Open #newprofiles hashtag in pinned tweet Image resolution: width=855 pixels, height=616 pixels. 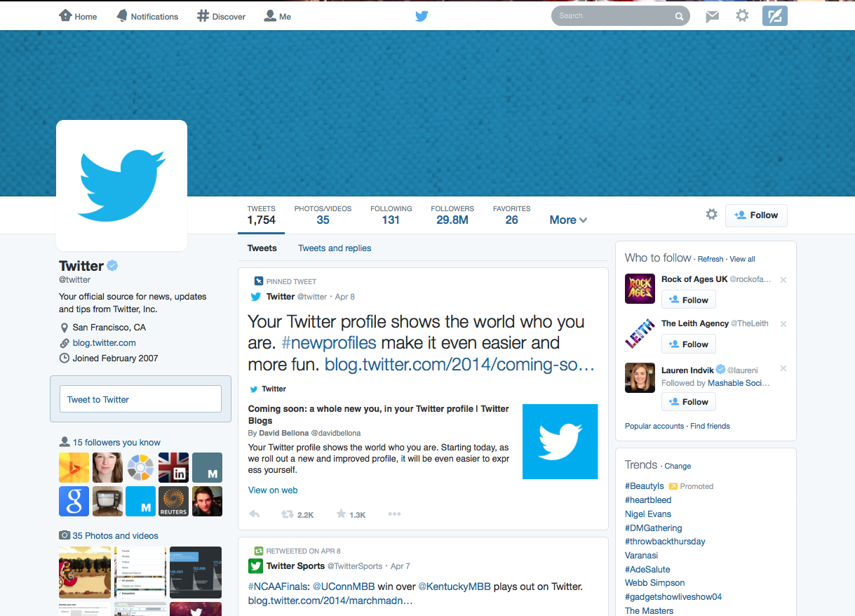point(329,343)
